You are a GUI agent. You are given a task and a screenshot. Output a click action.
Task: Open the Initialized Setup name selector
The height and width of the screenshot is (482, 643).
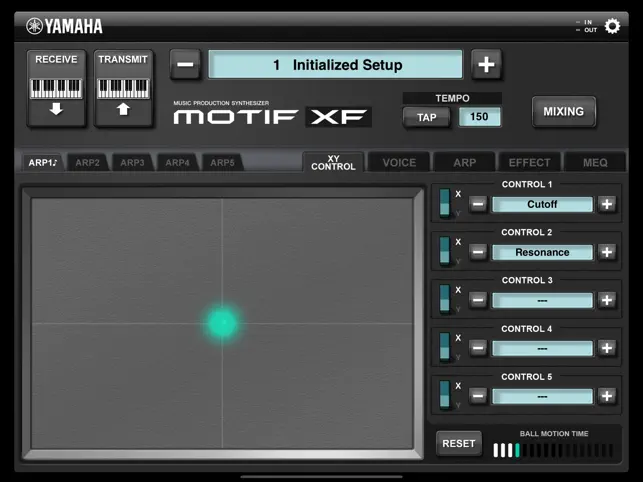(x=336, y=65)
